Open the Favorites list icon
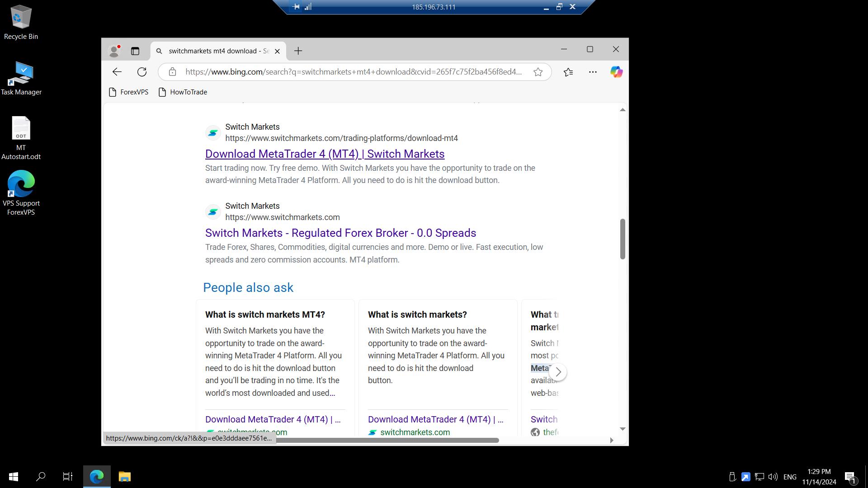 568,72
